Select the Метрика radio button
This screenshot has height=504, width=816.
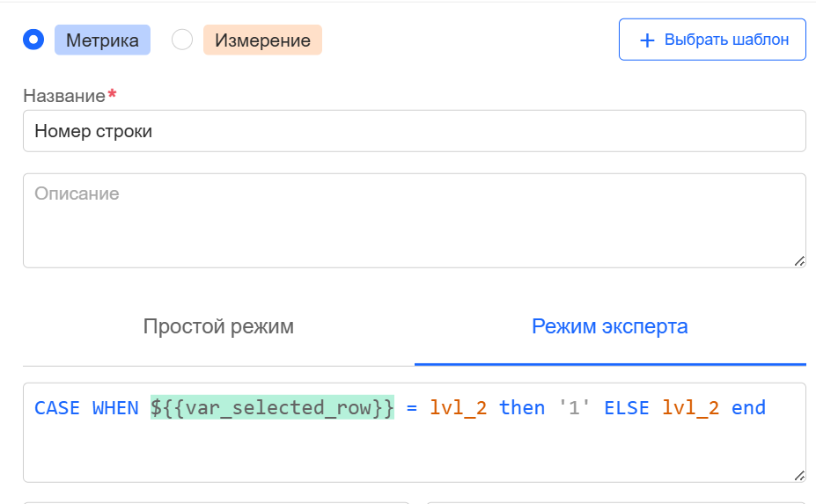tap(33, 40)
